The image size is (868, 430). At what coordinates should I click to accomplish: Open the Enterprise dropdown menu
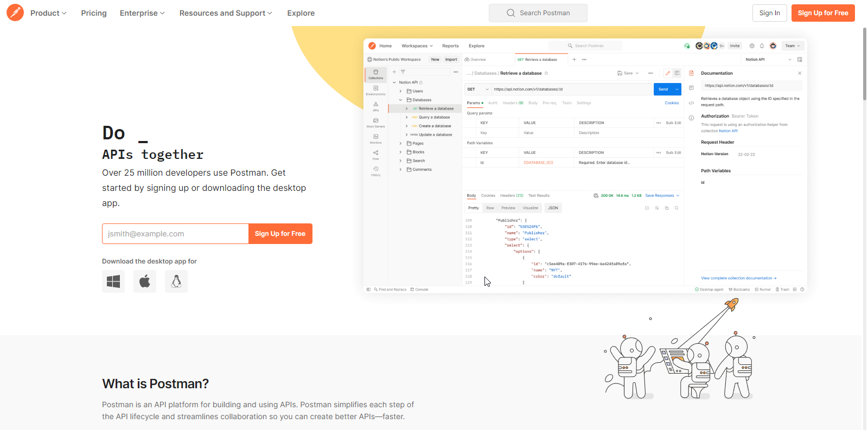pyautogui.click(x=142, y=13)
